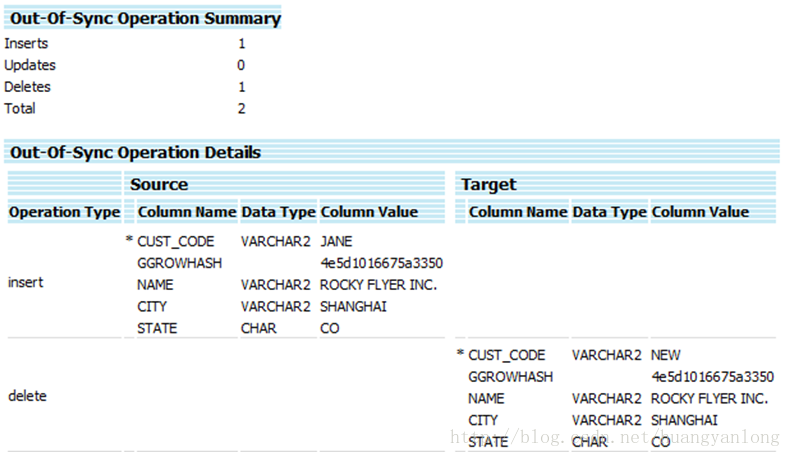Screen dimensions: 791x457
Task: Click the source SHANGHAI city value
Action: [353, 307]
